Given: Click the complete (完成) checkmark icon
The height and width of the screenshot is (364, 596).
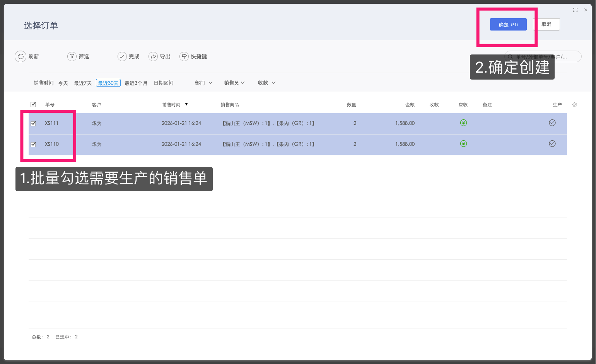Looking at the screenshot, I should [x=122, y=56].
